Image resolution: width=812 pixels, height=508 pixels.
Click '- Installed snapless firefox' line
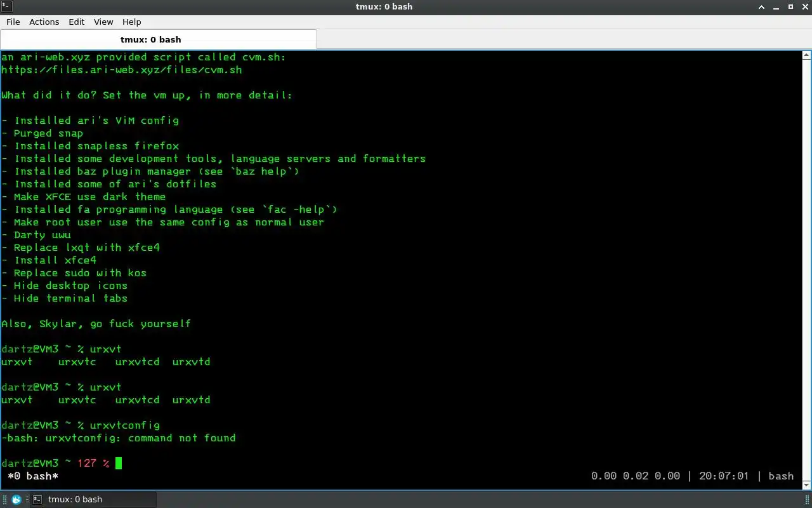[90, 146]
